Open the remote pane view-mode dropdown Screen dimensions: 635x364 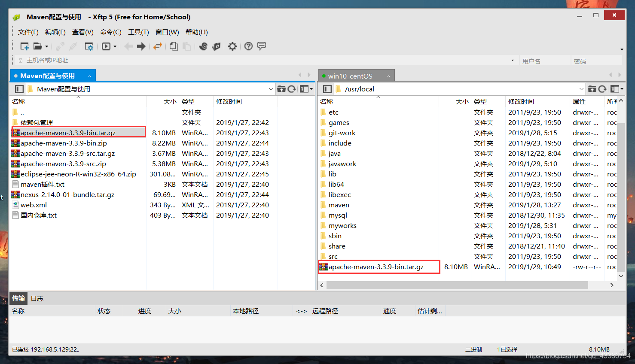622,89
